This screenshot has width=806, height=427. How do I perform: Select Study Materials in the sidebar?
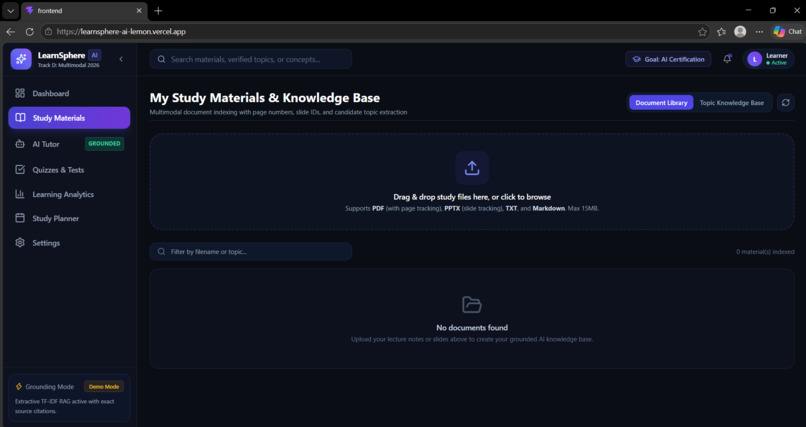69,118
